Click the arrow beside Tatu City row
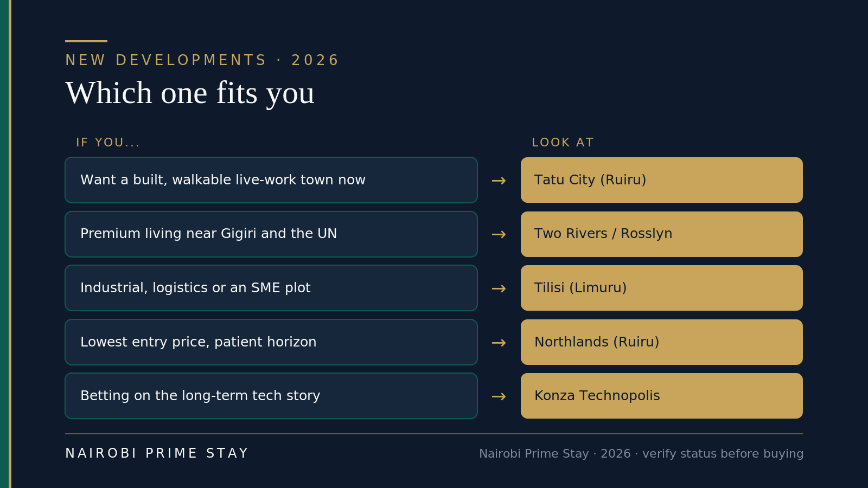This screenshot has width=868, height=488. pos(499,181)
